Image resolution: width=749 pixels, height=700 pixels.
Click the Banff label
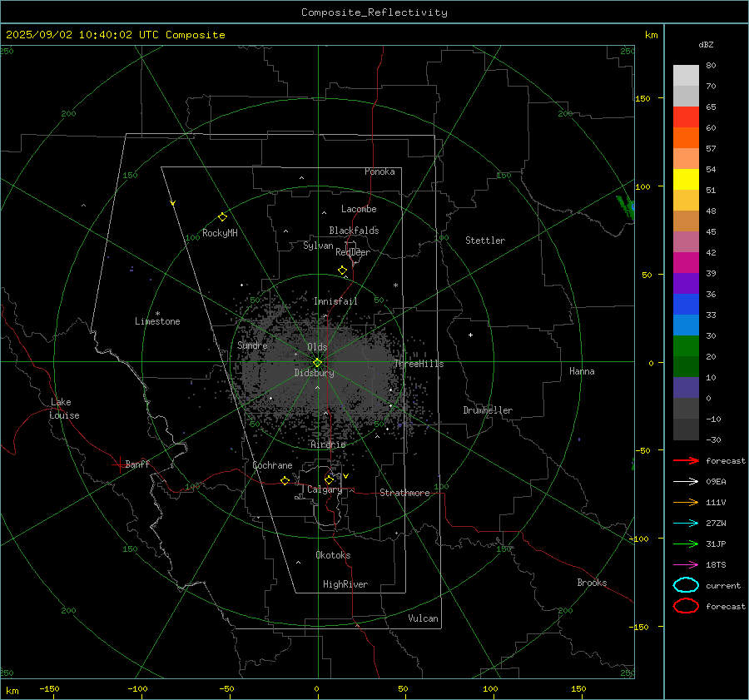click(137, 464)
